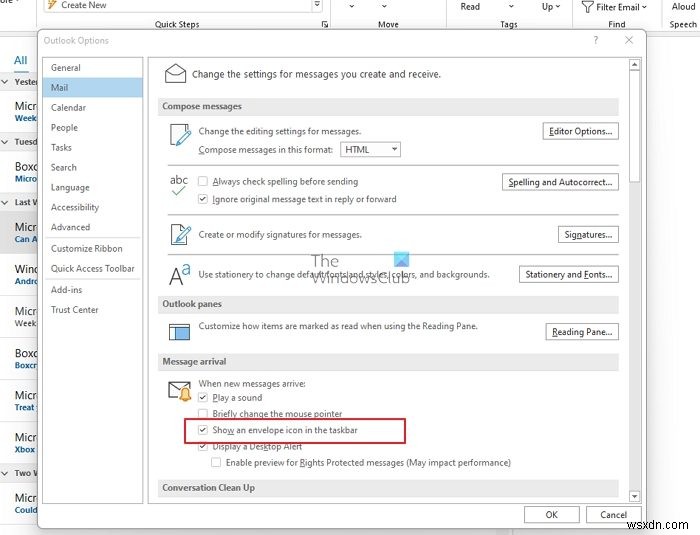Click the envelope-with-bell message arrival icon
Image resolution: width=700 pixels, height=535 pixels.
tap(180, 391)
